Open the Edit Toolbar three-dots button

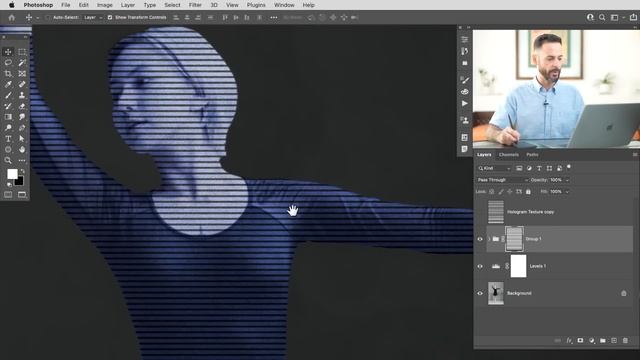22,160
